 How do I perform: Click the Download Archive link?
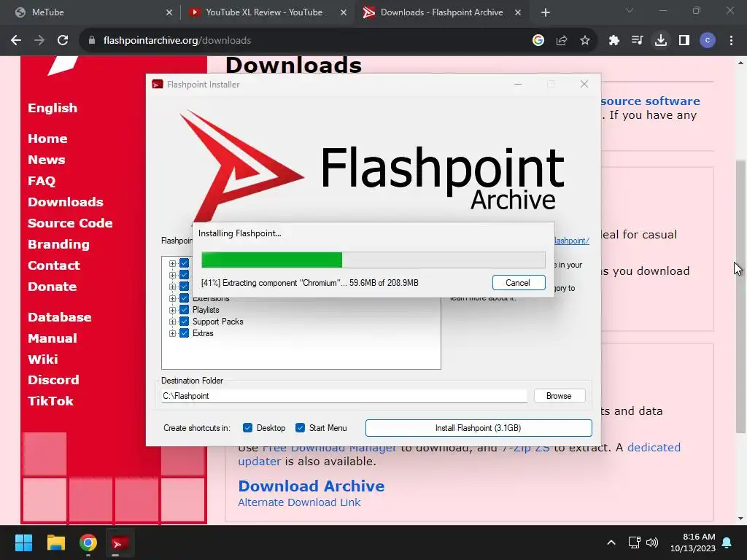311,486
